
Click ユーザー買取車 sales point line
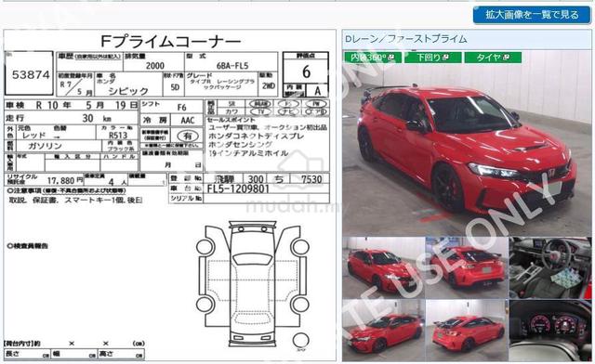click(x=268, y=127)
